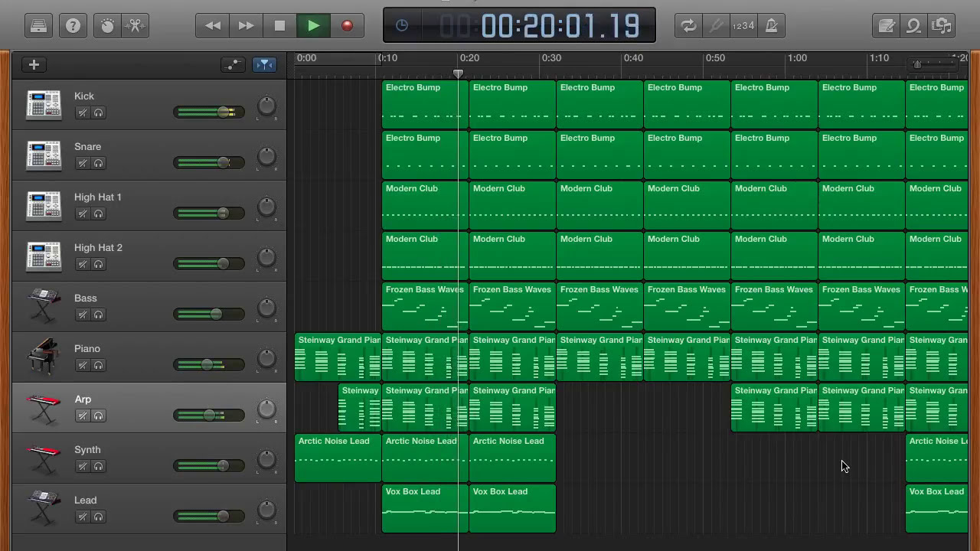Viewport: 980px width, 551px height.
Task: Select the Lead synth icon
Action: coord(44,509)
